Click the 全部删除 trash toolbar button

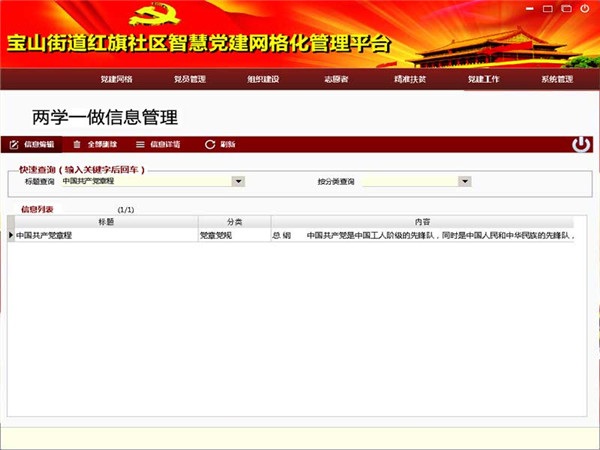95,144
